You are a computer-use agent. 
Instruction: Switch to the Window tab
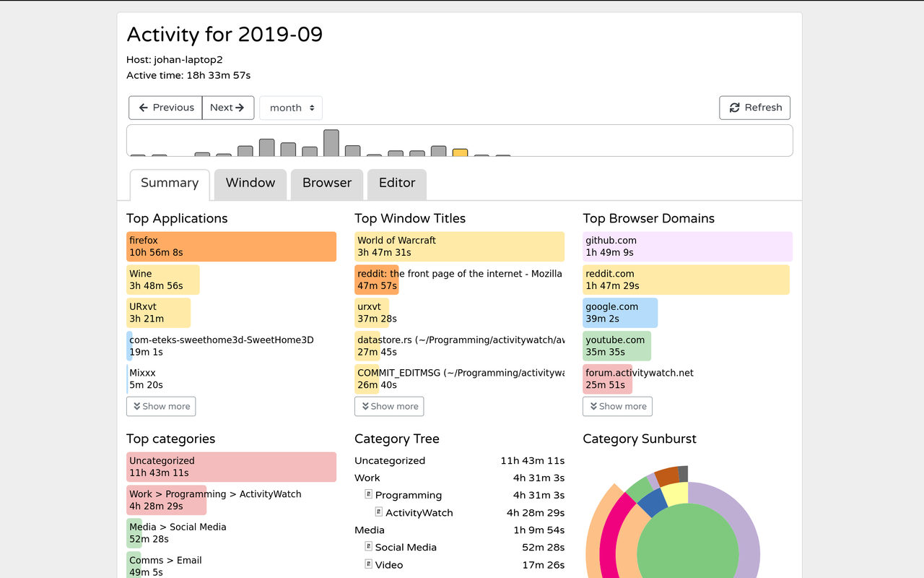[250, 184]
